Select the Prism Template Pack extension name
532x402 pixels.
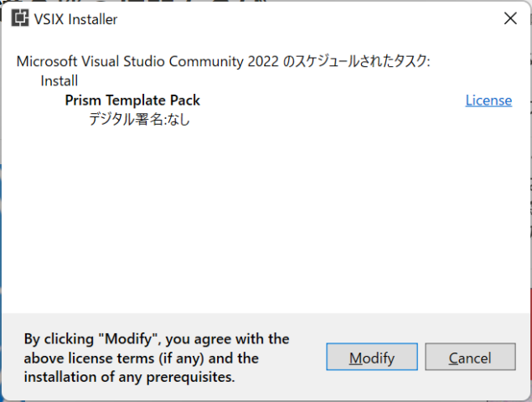tap(132, 100)
